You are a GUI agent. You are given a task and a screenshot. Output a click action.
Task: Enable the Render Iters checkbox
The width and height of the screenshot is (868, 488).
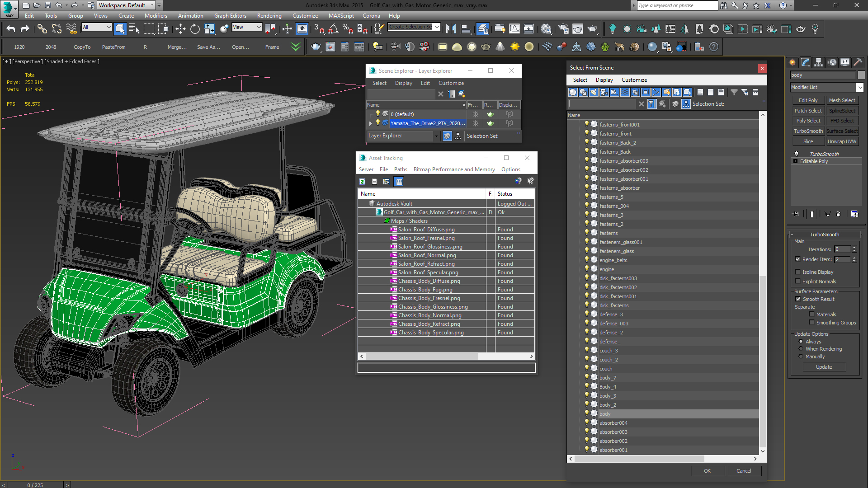pos(798,259)
